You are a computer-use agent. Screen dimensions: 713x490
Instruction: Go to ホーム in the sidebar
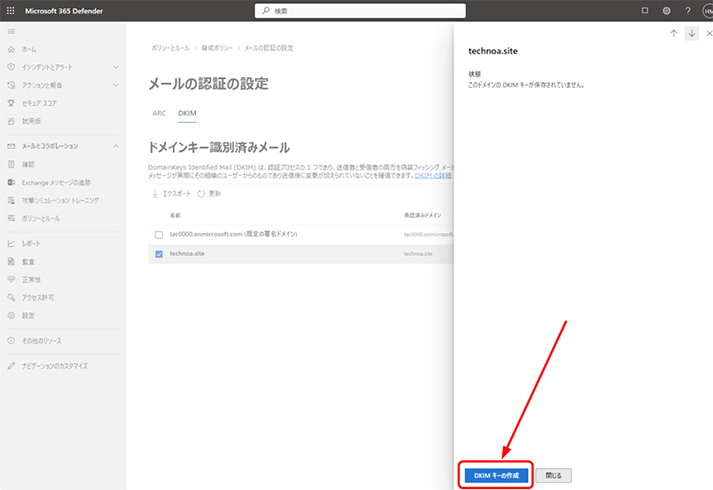pos(29,49)
